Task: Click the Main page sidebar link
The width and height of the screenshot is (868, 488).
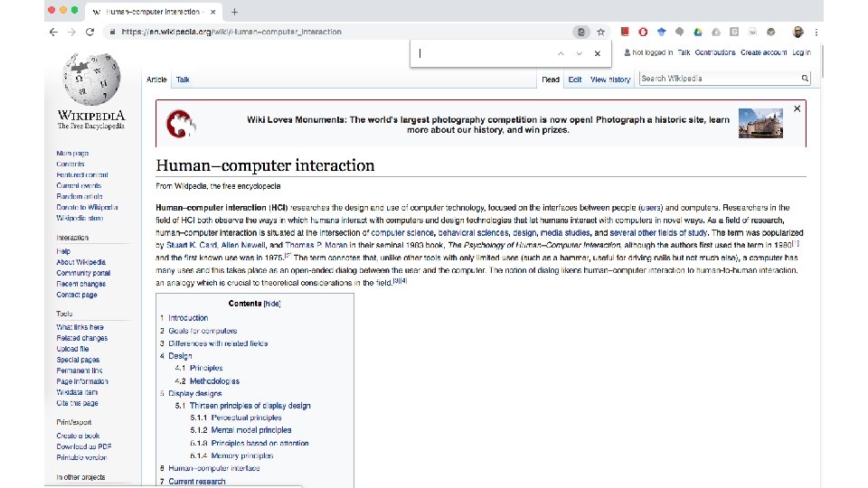Action: pyautogui.click(x=72, y=154)
